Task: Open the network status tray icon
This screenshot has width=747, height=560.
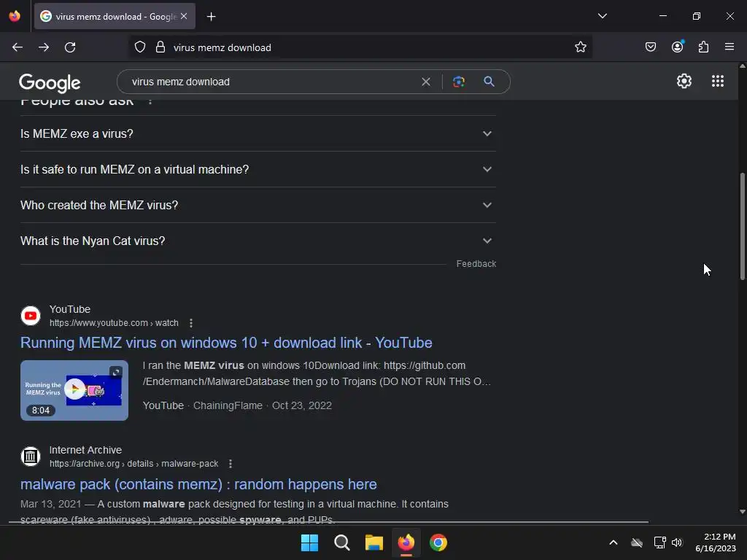Action: point(659,542)
